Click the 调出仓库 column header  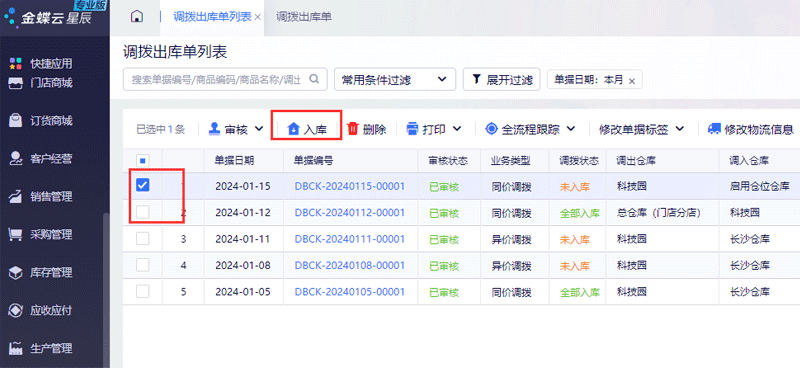pyautogui.click(x=636, y=161)
